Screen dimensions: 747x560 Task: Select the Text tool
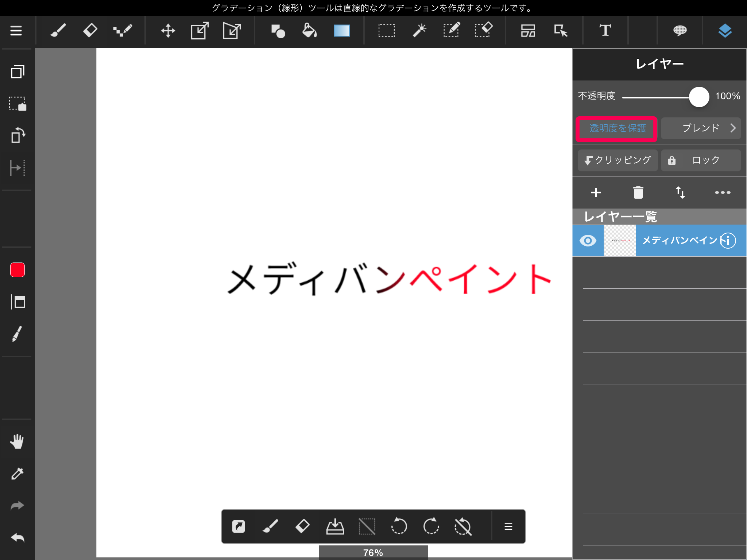click(x=605, y=31)
